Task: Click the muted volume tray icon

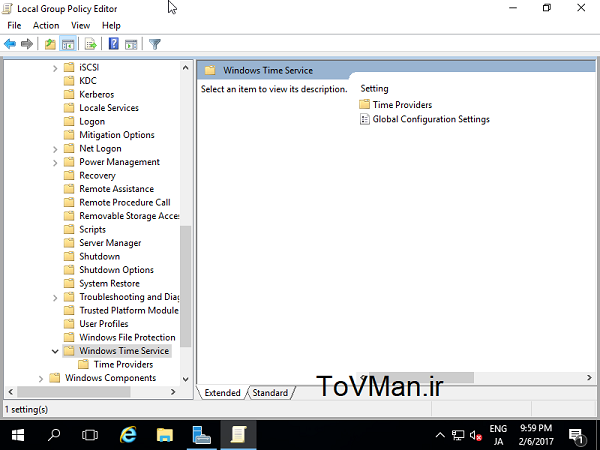Action: click(476, 435)
